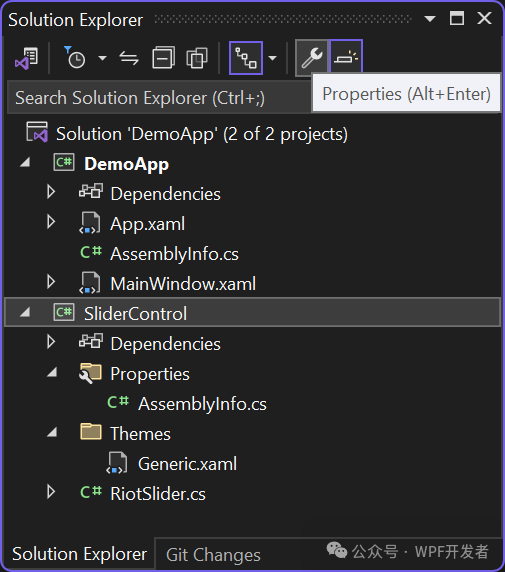
Task: Click Dependencies icon under DemoApp
Action: [x=91, y=191]
